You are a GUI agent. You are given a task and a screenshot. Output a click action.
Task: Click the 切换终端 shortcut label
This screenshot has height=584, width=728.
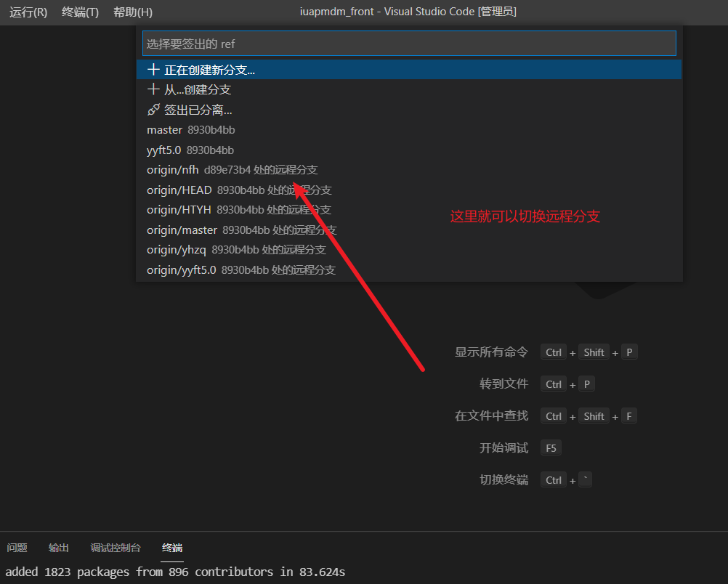(x=503, y=480)
